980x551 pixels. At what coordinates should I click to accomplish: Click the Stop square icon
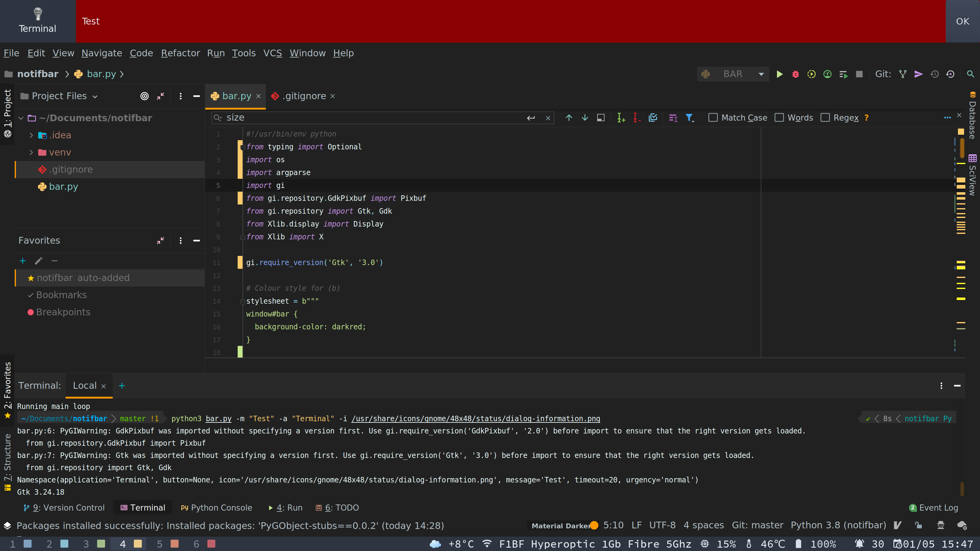click(859, 74)
